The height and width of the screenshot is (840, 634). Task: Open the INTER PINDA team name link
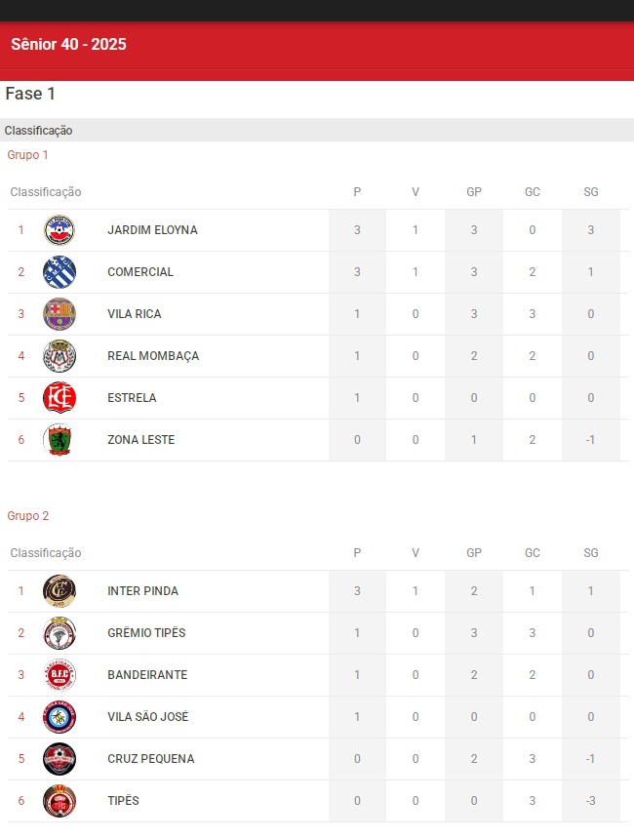(x=142, y=591)
